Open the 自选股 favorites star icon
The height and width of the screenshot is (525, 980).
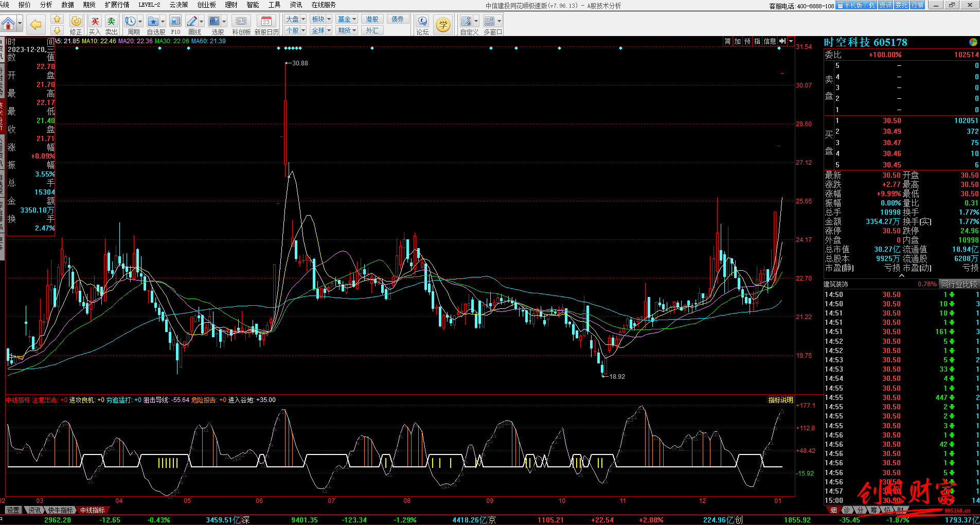(x=153, y=21)
